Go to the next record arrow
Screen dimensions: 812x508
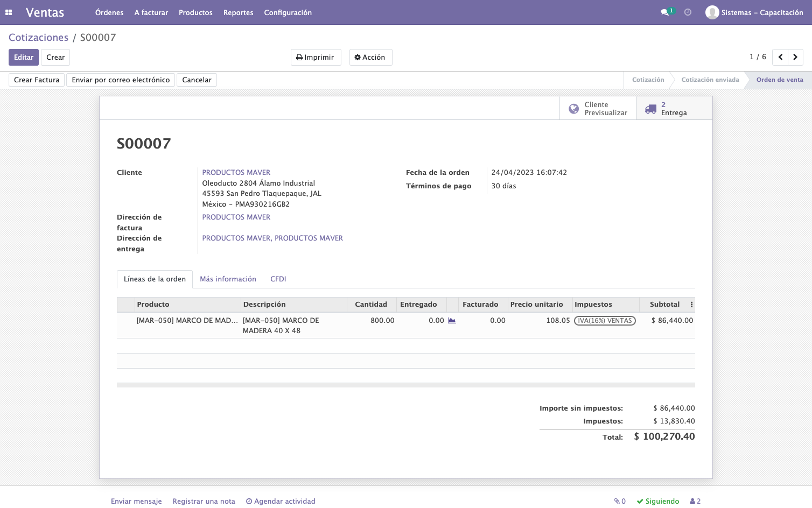click(x=795, y=57)
